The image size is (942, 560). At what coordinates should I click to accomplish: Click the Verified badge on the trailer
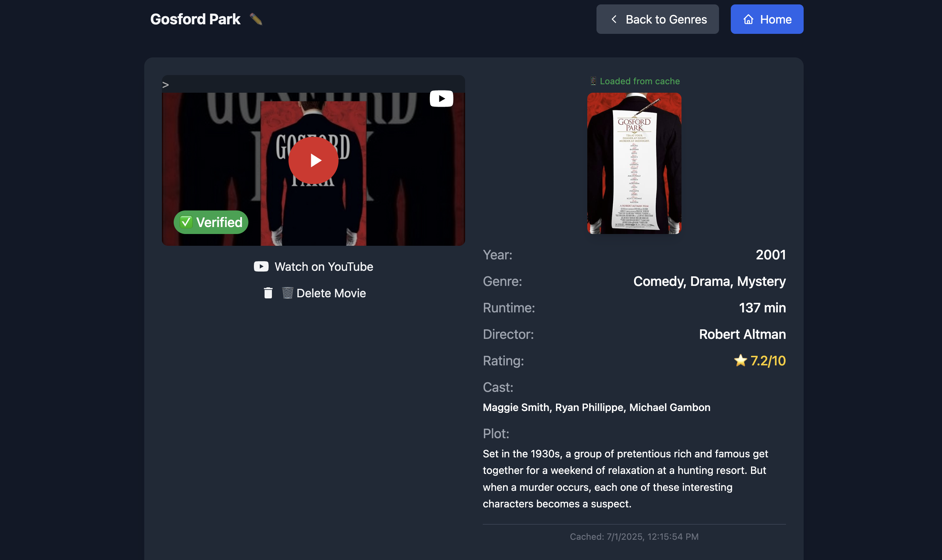coord(210,222)
